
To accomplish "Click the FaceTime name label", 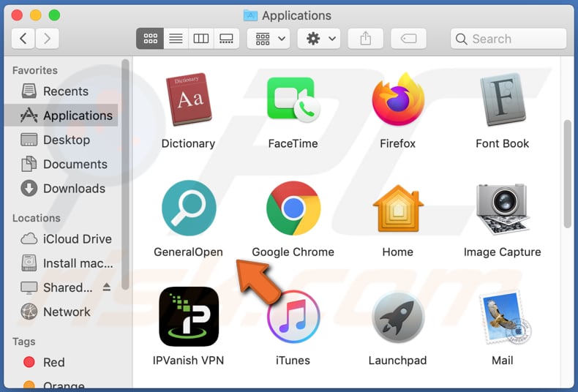I will click(293, 143).
